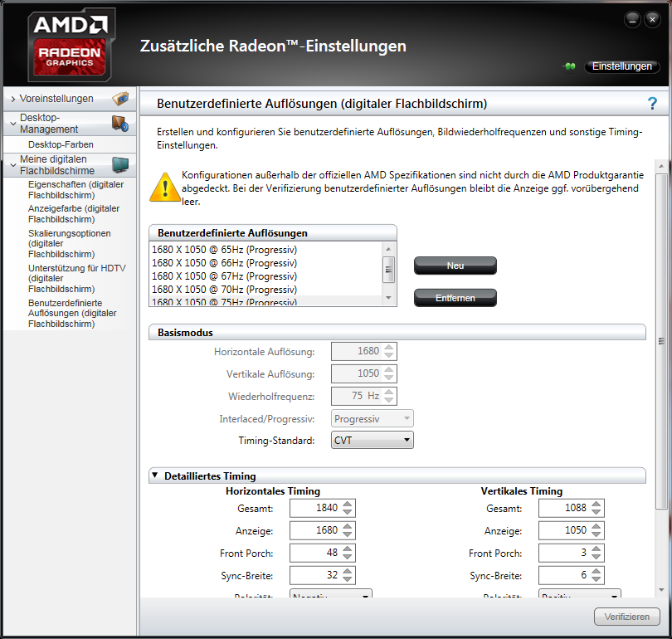This screenshot has width=672, height=639.
Task: Collapse the Desktop-Management section
Action: (x=12, y=124)
